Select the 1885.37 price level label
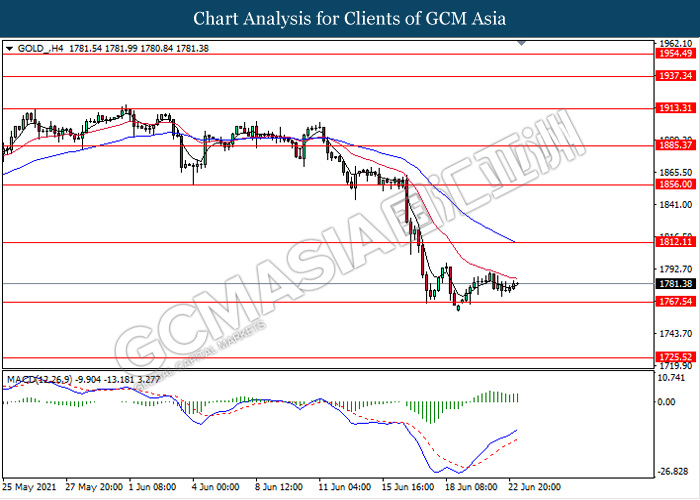 (675, 145)
